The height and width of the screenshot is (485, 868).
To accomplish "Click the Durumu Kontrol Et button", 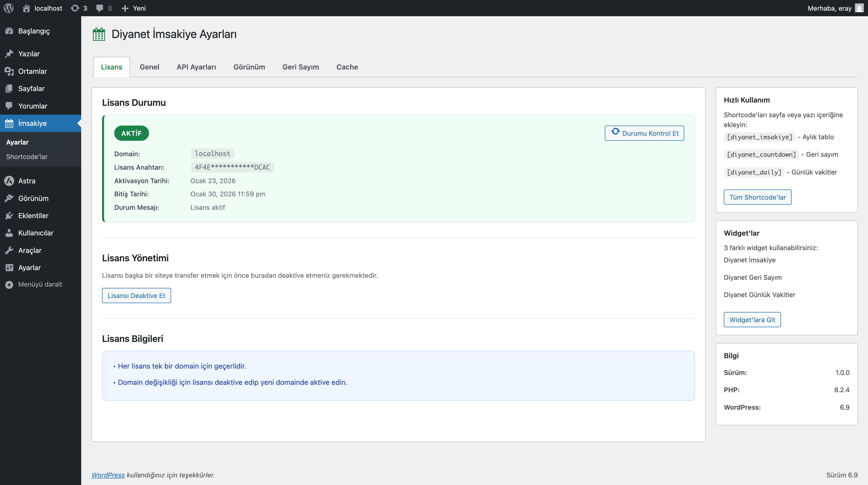I will [644, 133].
